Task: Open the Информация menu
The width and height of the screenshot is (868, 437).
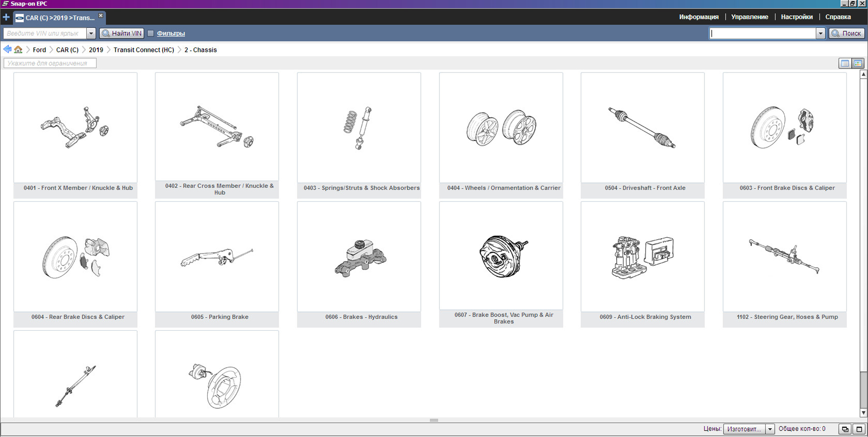Action: click(x=699, y=17)
